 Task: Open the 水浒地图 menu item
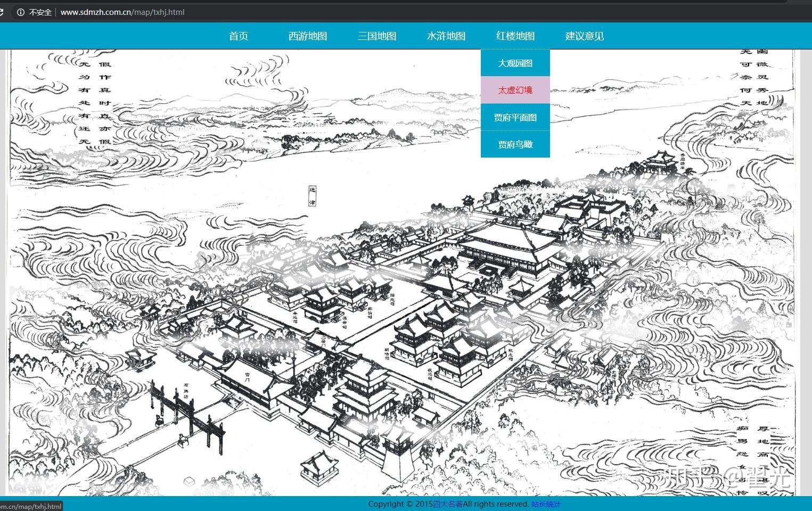click(446, 36)
